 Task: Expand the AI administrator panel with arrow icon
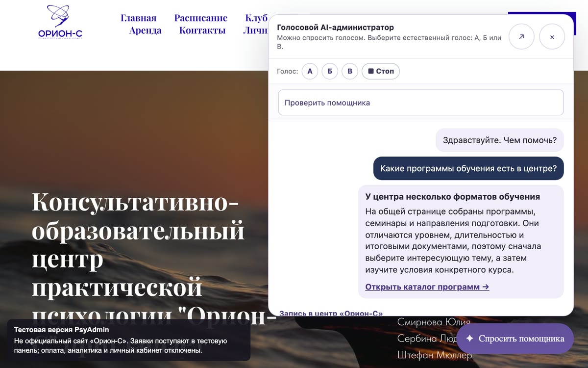521,37
